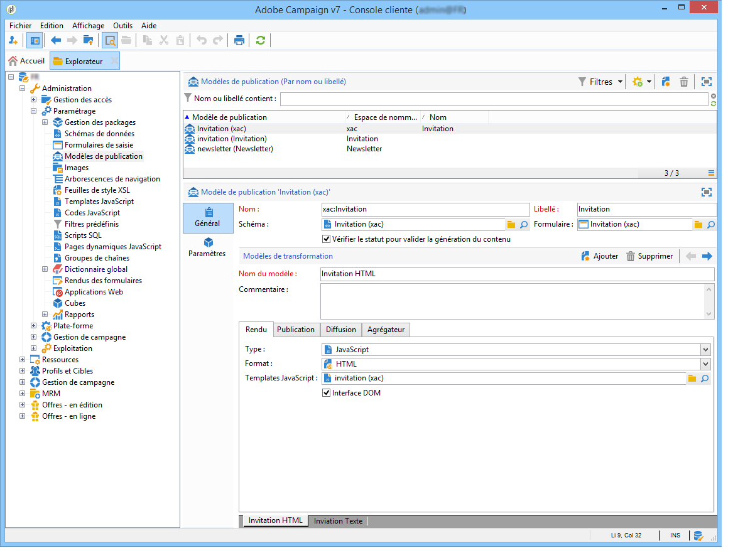Screen dimensions: 733x560
Task: Sort by 'Espace de nomm...' column header
Action: click(x=382, y=117)
